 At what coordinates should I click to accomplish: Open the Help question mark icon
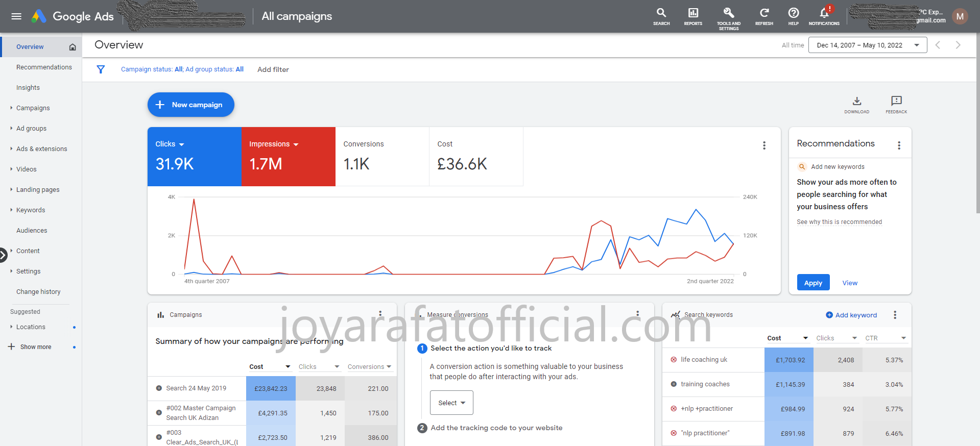click(793, 16)
